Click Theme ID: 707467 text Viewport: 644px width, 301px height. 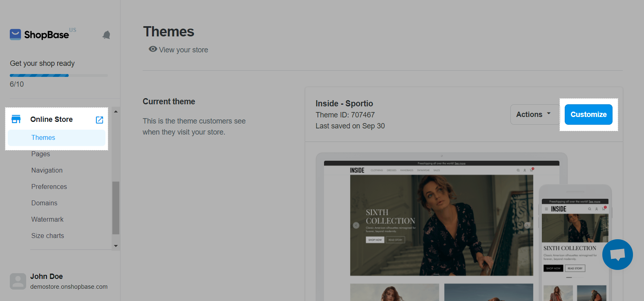point(345,115)
